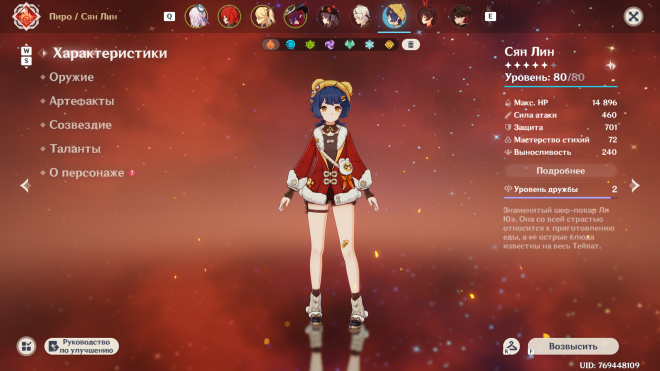Filter characters by Pyro element icon
Viewport: 660px width, 371px height.
click(x=271, y=44)
